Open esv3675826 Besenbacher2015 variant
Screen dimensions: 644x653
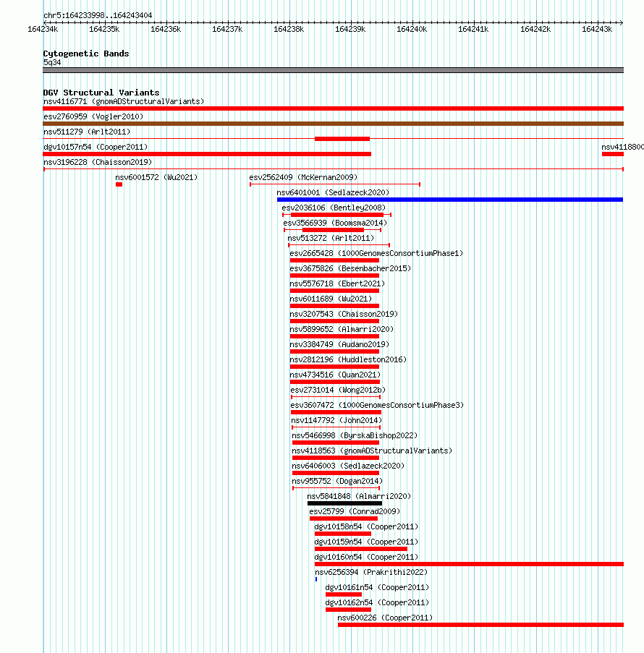[x=350, y=268]
